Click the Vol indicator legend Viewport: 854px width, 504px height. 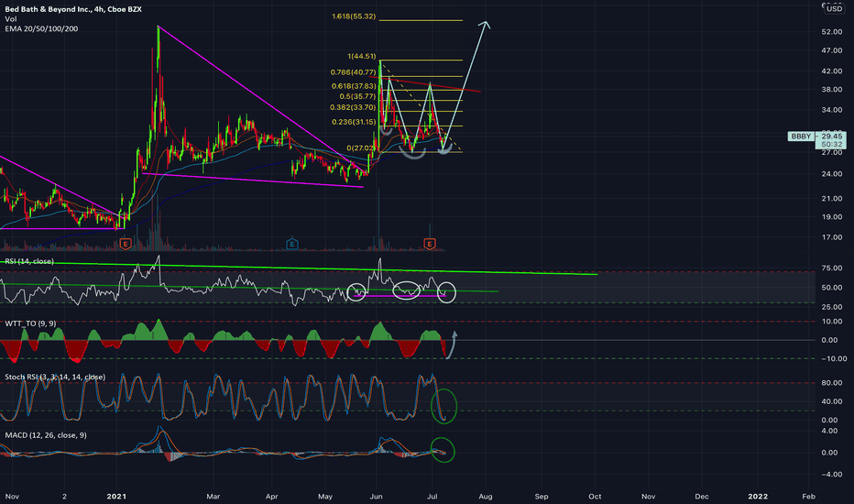(10, 19)
